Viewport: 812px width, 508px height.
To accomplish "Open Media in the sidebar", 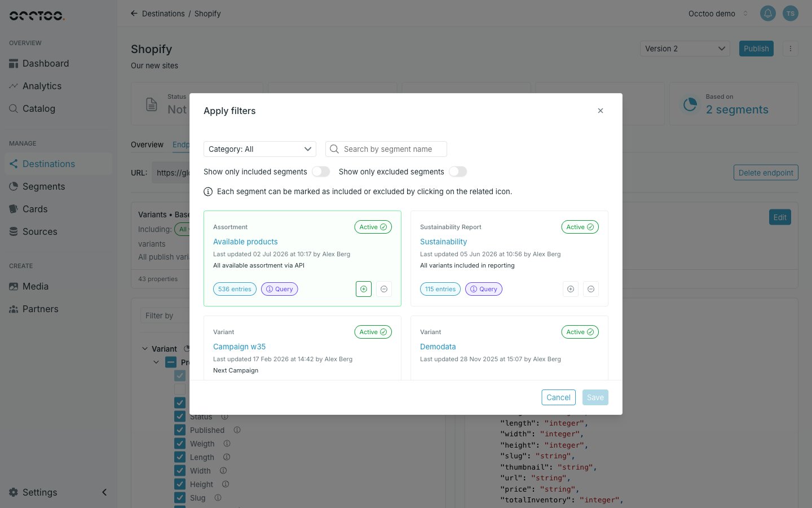I will [59, 286].
